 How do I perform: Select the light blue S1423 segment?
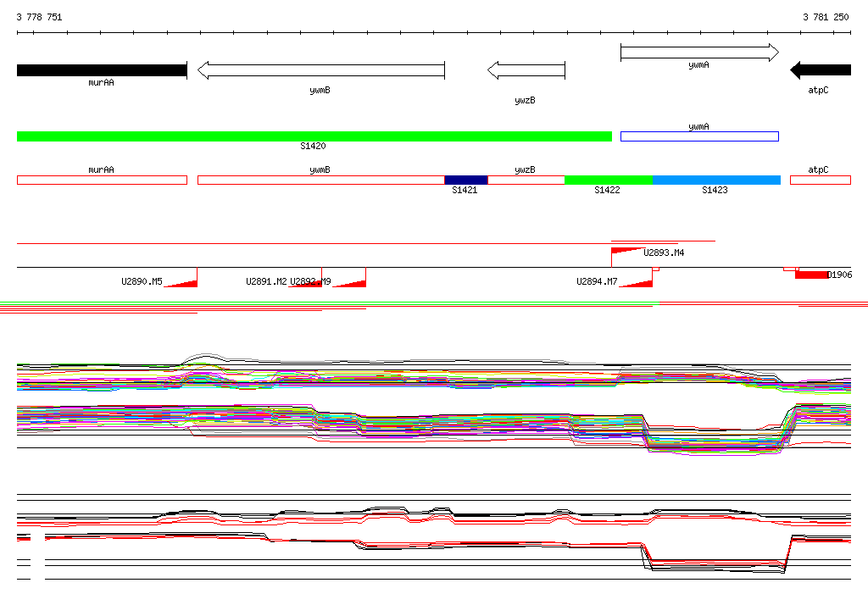click(x=717, y=180)
